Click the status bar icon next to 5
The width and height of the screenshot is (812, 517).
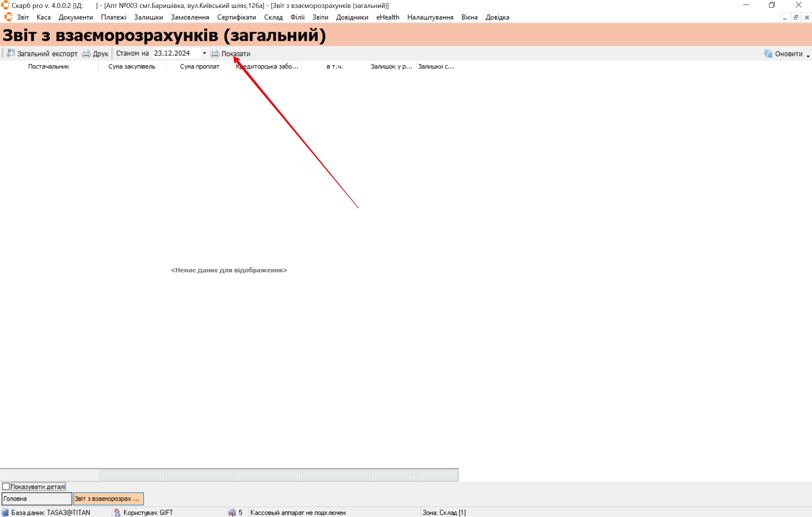232,512
